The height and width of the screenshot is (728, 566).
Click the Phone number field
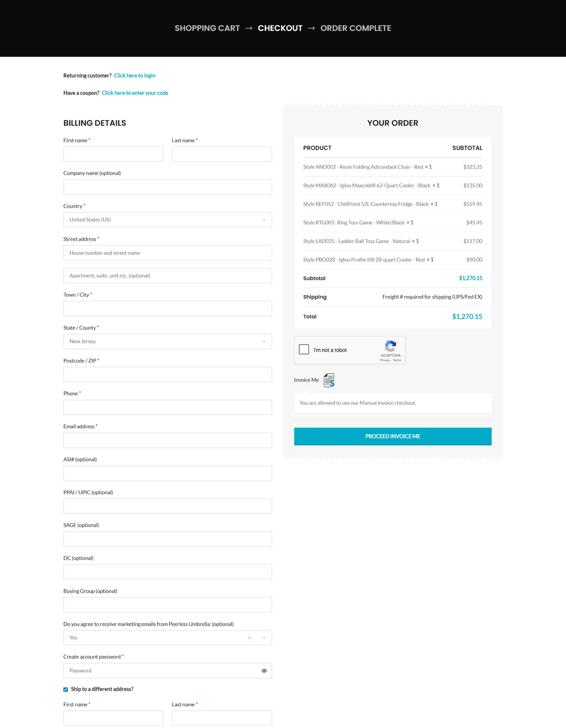coord(167,407)
